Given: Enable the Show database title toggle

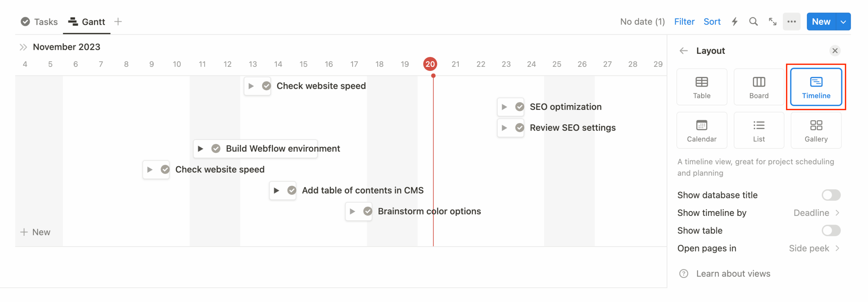Looking at the screenshot, I should pyautogui.click(x=831, y=195).
